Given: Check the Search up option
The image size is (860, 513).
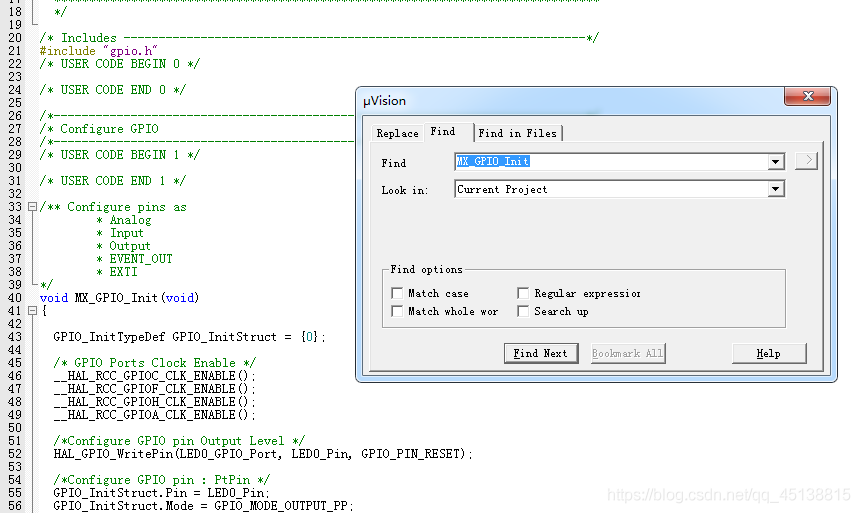Looking at the screenshot, I should [523, 312].
